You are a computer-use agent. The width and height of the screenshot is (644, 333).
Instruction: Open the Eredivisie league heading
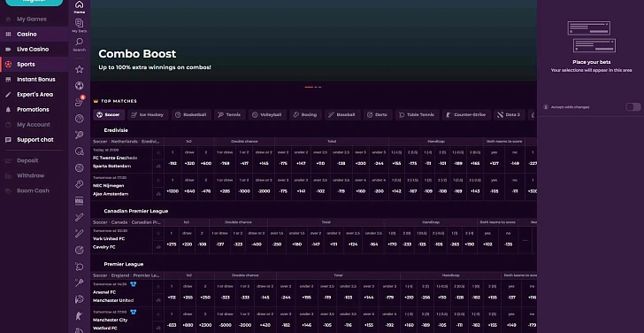click(116, 130)
